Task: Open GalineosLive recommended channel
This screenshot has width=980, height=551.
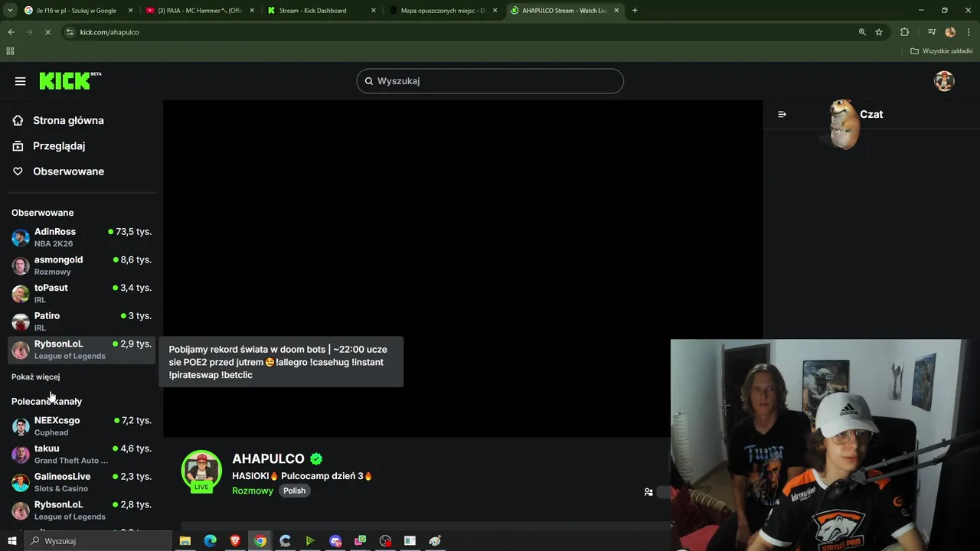Action: click(x=82, y=482)
